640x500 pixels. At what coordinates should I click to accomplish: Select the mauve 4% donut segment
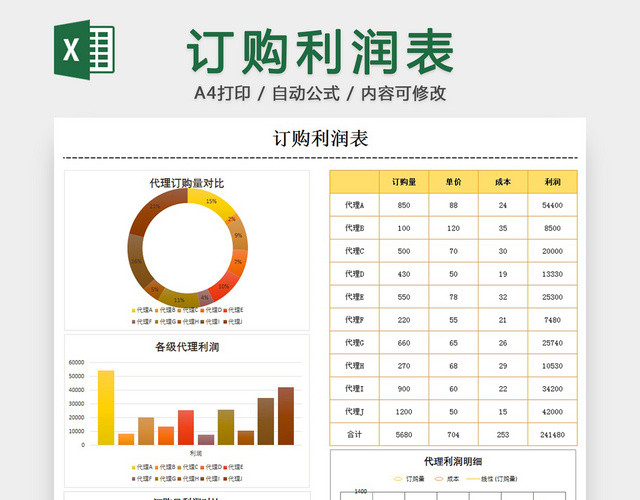click(205, 298)
